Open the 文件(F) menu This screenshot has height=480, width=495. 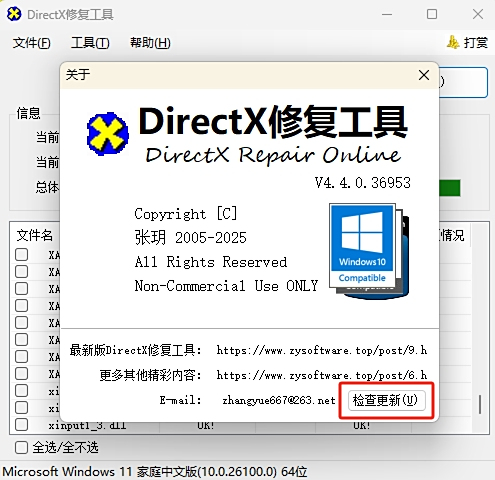[x=31, y=43]
